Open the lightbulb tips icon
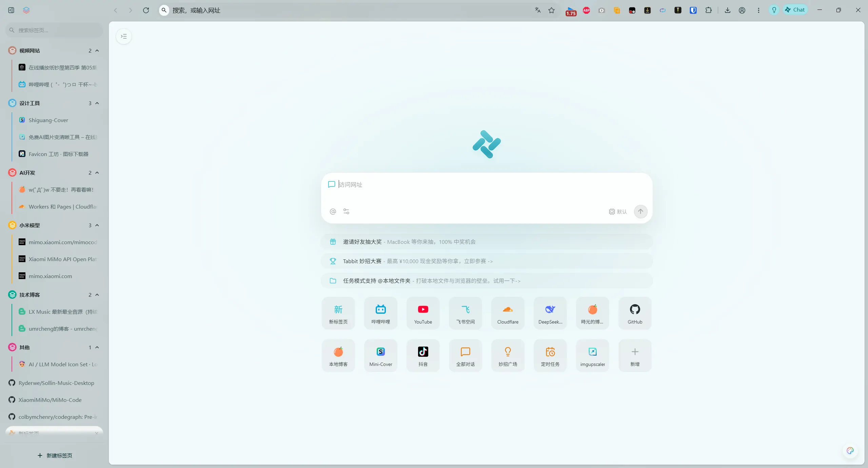The height and width of the screenshot is (468, 868). click(x=774, y=10)
